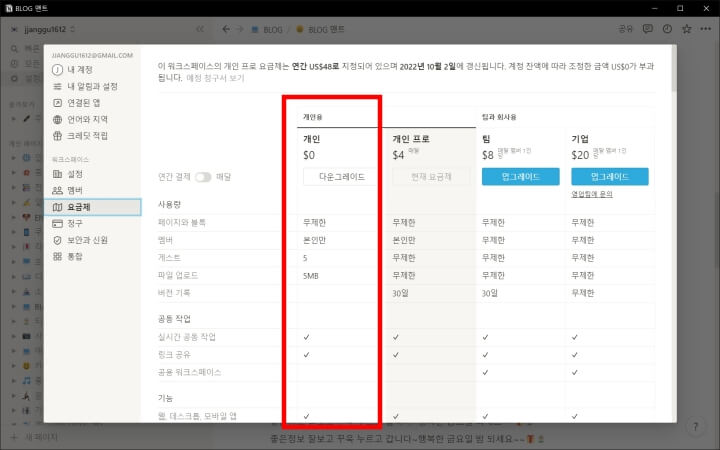Click the people icon beside 멤버
Image resolution: width=720 pixels, height=450 pixels.
[57, 191]
